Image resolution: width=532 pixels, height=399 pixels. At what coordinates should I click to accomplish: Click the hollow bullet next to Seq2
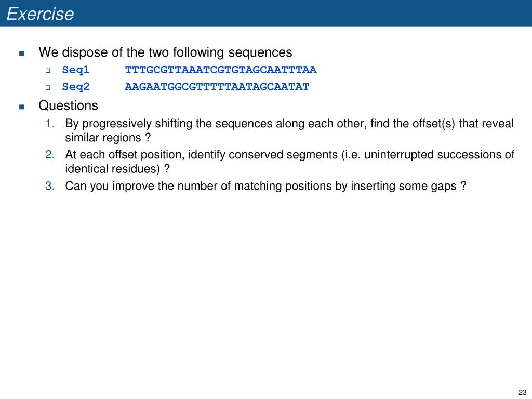[48, 87]
